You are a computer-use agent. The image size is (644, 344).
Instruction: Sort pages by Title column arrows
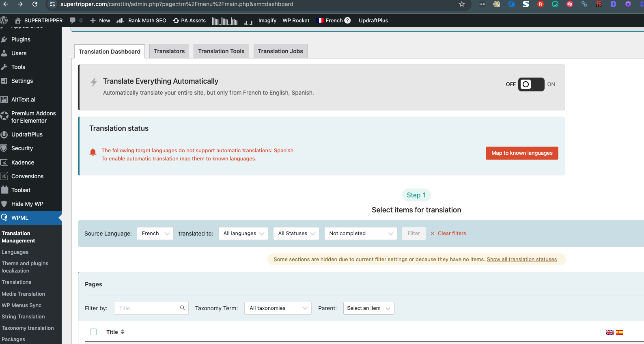[123, 332]
